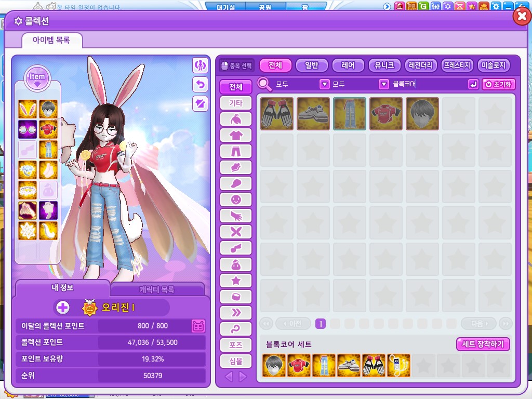Select the 레어 grade filter
Image resolution: width=532 pixels, height=399 pixels.
coord(348,65)
